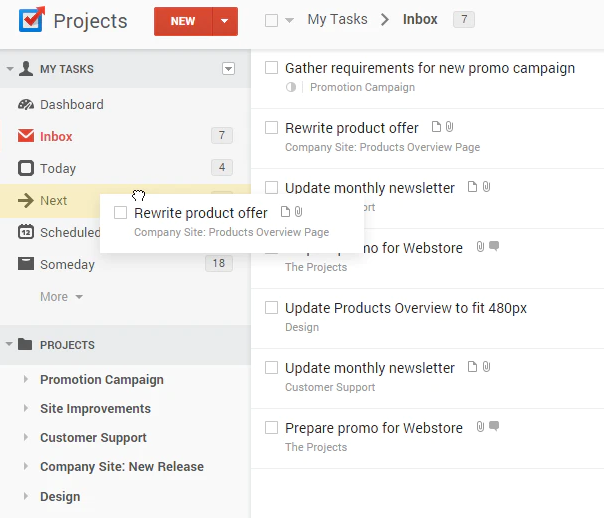Image resolution: width=604 pixels, height=518 pixels.
Task: Click the Someday box icon
Action: (26, 265)
